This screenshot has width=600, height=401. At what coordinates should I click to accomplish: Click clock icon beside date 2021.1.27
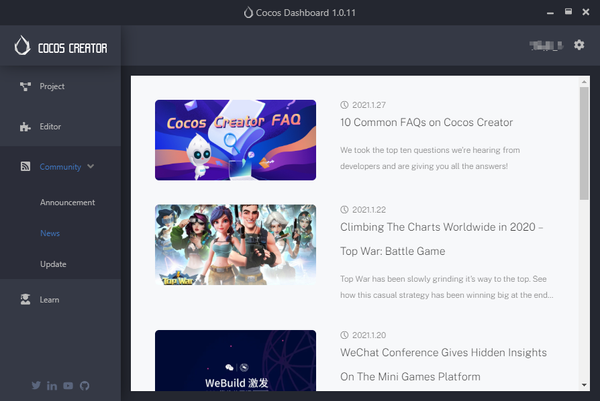coord(344,105)
